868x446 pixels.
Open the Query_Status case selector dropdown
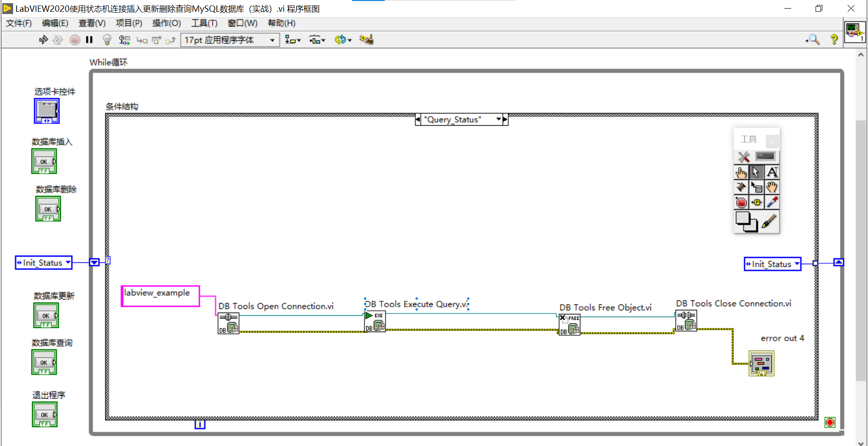497,119
